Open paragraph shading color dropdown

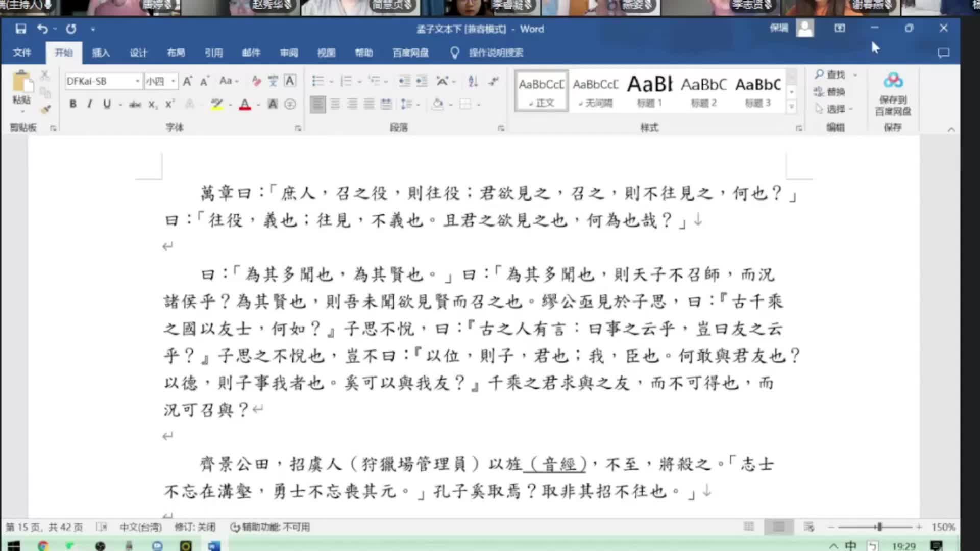pyautogui.click(x=450, y=105)
